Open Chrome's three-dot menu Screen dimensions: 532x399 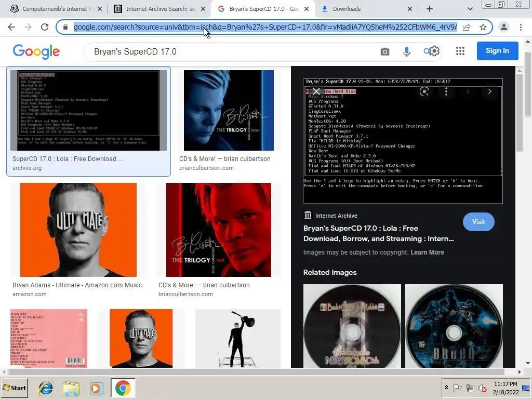[521, 27]
